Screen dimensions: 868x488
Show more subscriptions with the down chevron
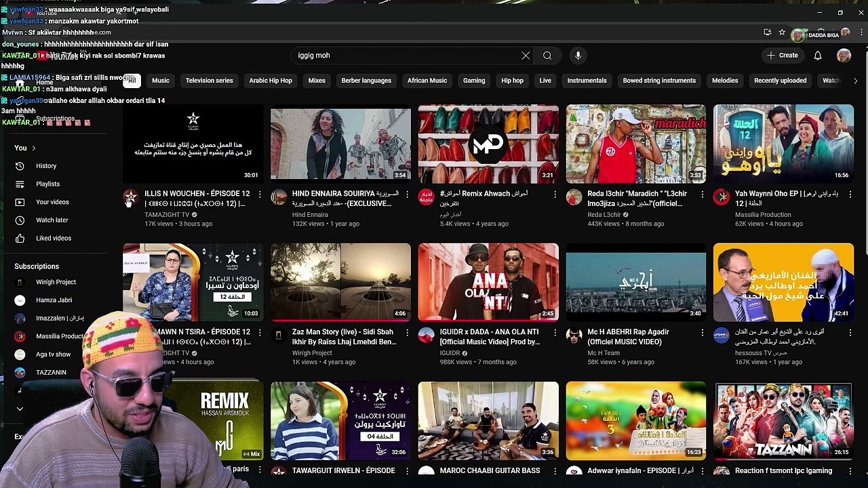tap(20, 409)
